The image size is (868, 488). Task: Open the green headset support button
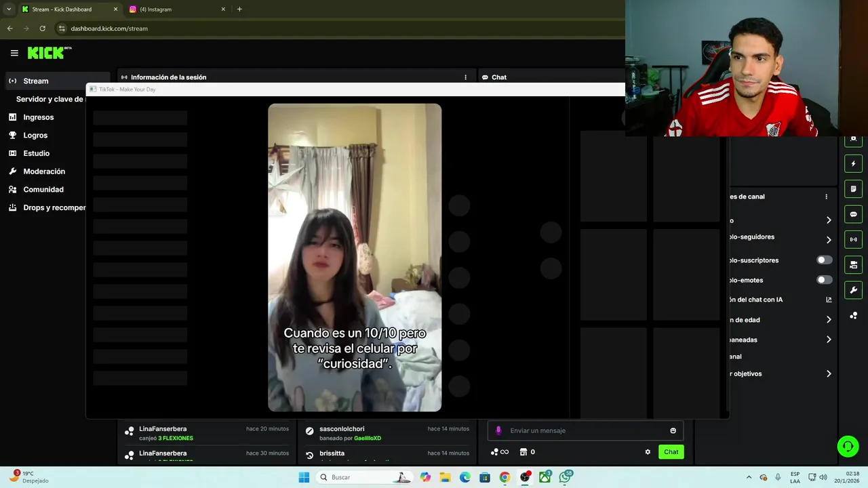[848, 446]
